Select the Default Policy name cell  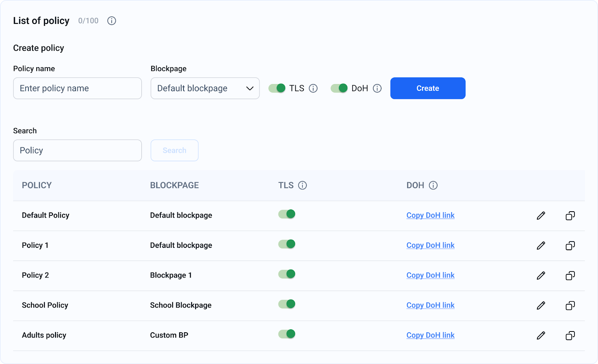[x=46, y=215]
